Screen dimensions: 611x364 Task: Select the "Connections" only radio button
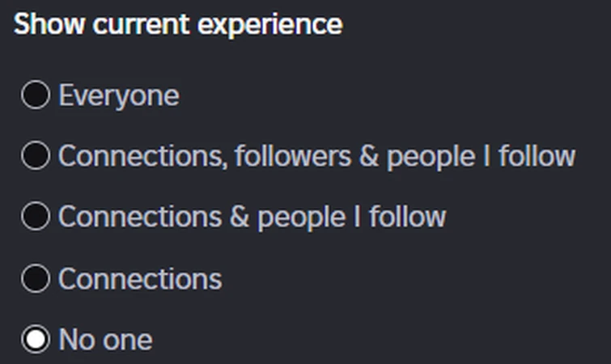(36, 278)
